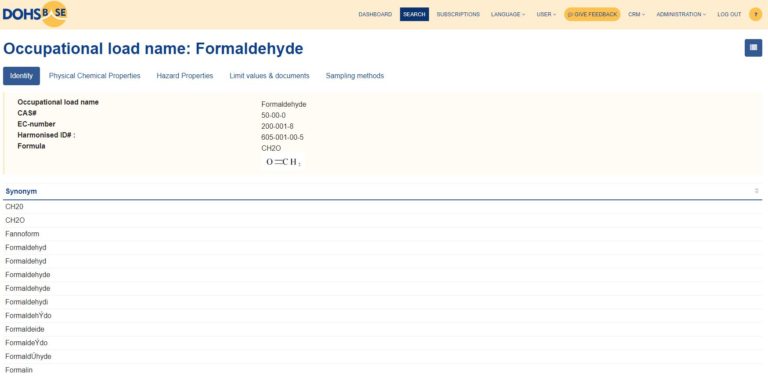This screenshot has height=376, width=768.
Task: Click the page title Occupational load name: Formaldehyde
Action: [x=153, y=48]
